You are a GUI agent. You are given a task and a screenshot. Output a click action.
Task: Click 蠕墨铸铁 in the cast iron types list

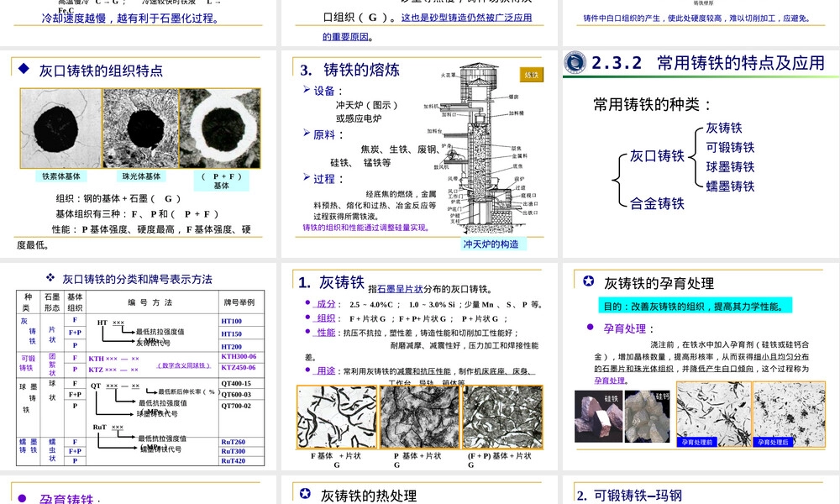point(730,186)
